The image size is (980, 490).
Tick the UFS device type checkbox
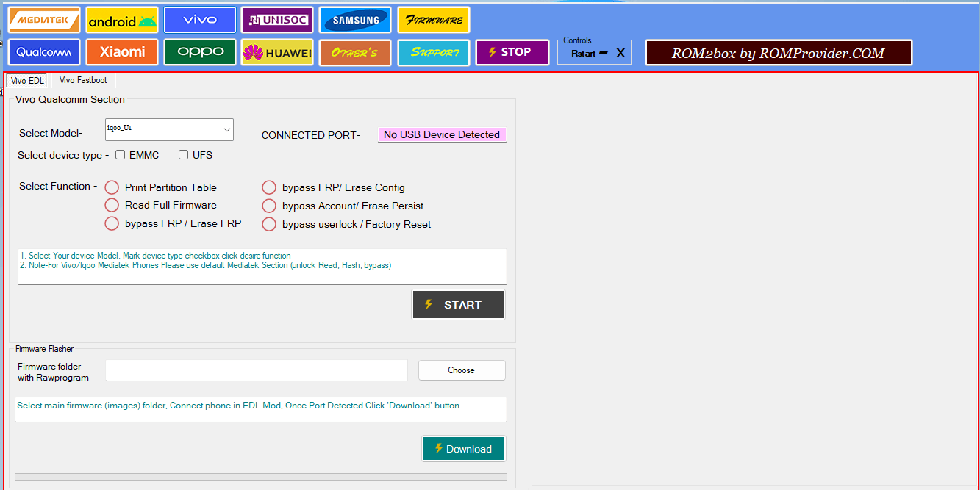(184, 155)
